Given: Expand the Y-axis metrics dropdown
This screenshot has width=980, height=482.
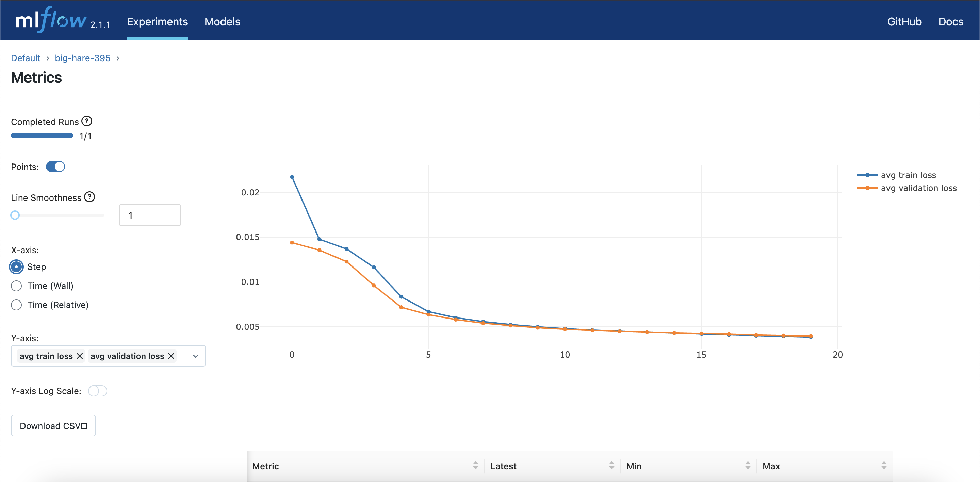Looking at the screenshot, I should 196,356.
